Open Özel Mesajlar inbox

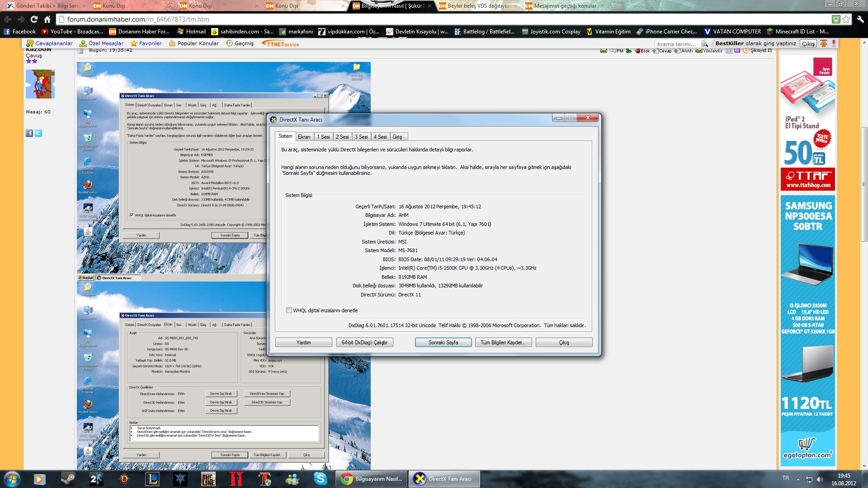coord(102,43)
